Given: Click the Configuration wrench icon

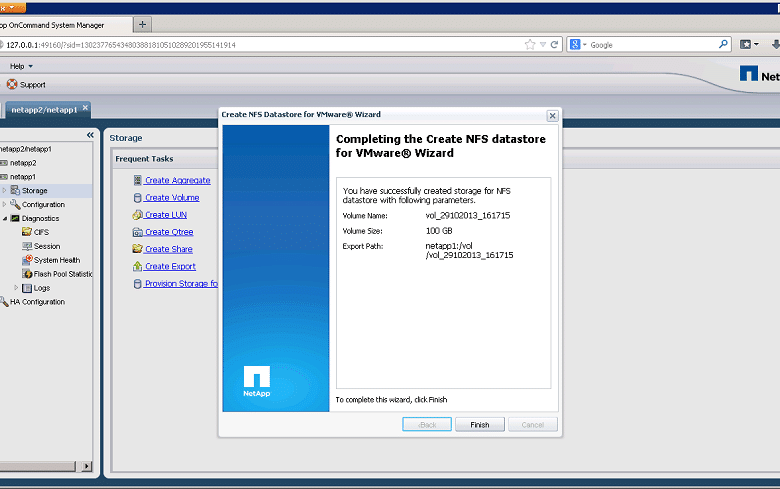Looking at the screenshot, I should (x=15, y=204).
